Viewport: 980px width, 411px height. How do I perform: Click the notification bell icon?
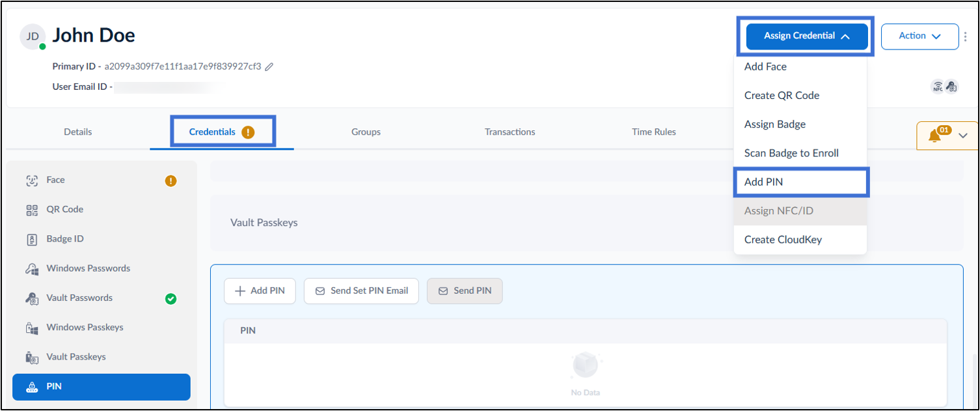click(934, 135)
